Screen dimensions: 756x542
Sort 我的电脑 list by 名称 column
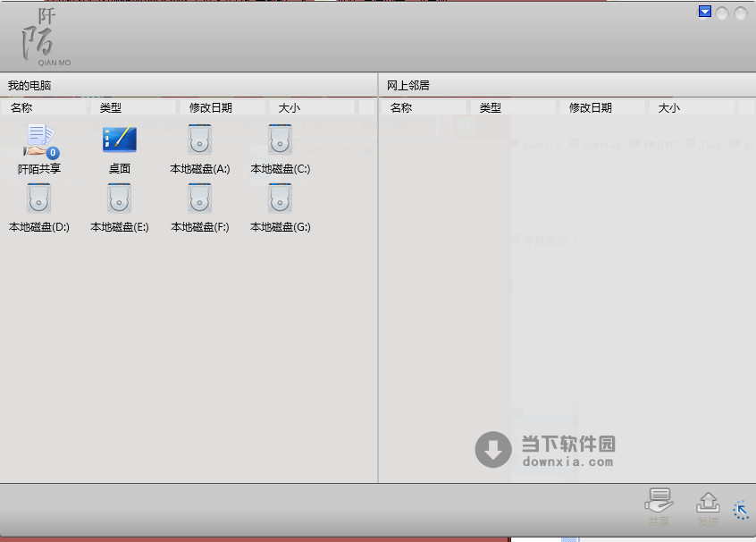point(21,107)
